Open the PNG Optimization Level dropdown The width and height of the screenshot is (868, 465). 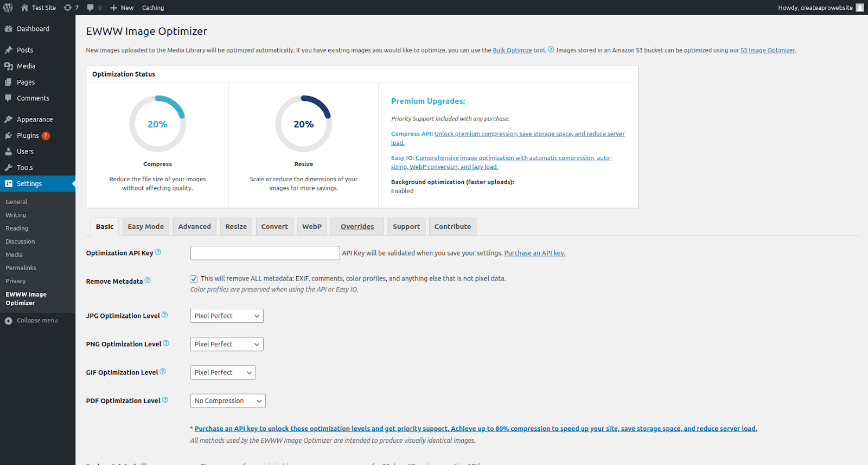click(x=227, y=344)
